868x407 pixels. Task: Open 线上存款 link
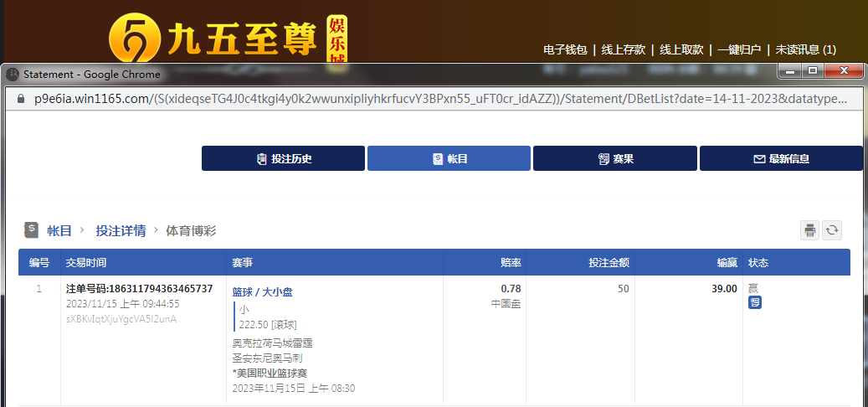[x=624, y=50]
